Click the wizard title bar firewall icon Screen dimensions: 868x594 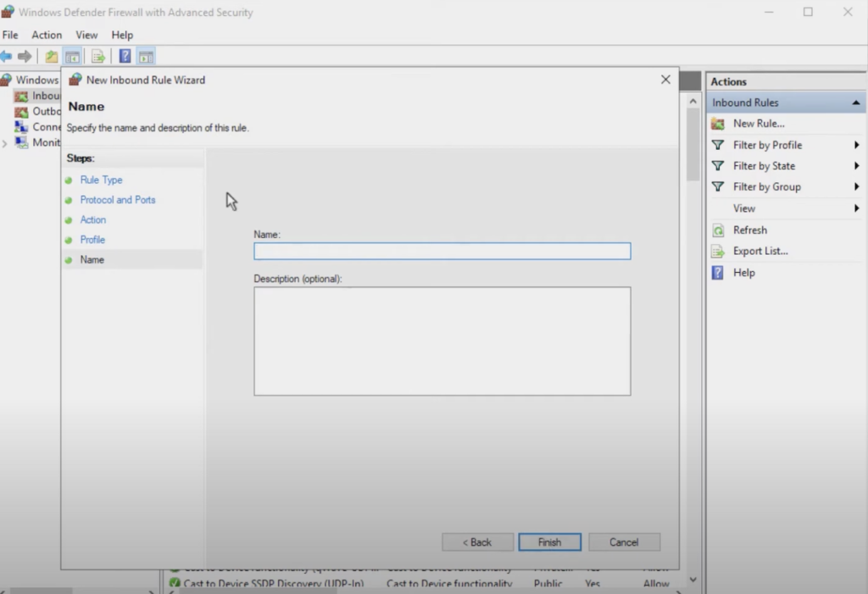click(75, 80)
